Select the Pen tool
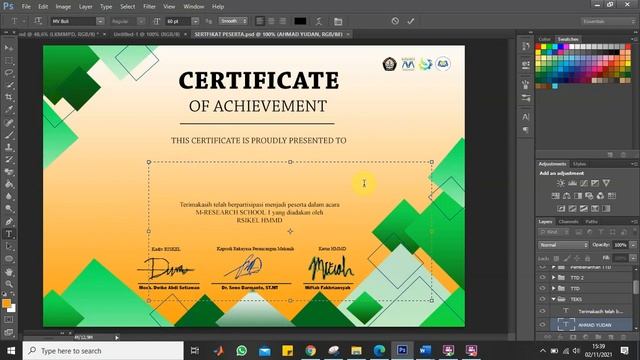The width and height of the screenshot is (640, 360). click(x=9, y=222)
